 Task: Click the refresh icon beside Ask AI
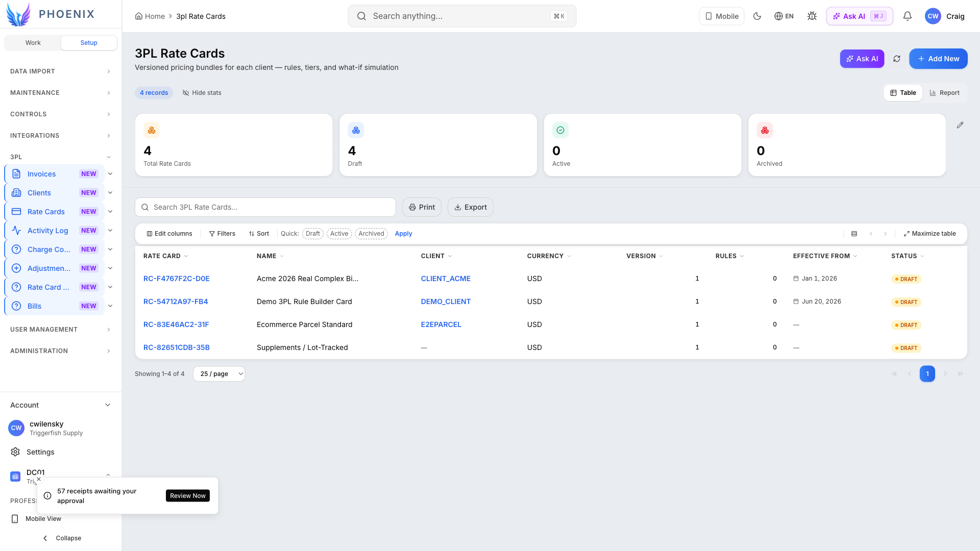pyautogui.click(x=897, y=59)
